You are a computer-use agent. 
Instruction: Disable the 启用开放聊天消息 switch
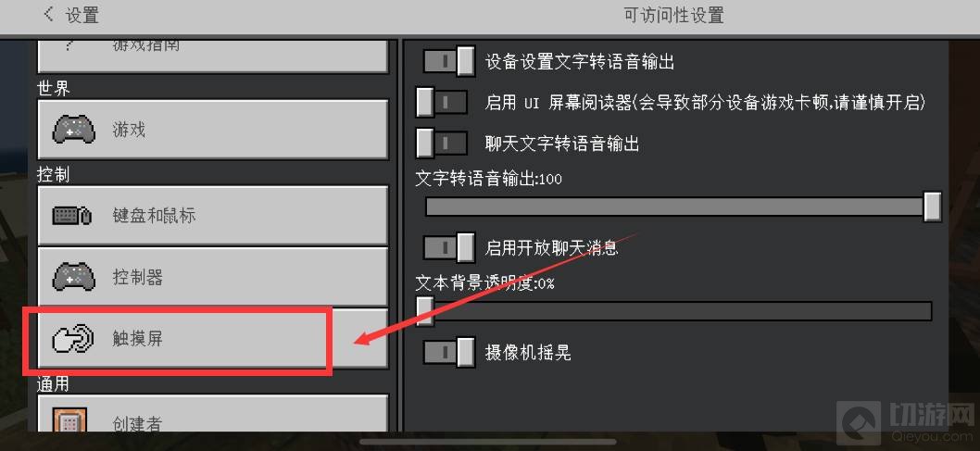click(x=448, y=247)
